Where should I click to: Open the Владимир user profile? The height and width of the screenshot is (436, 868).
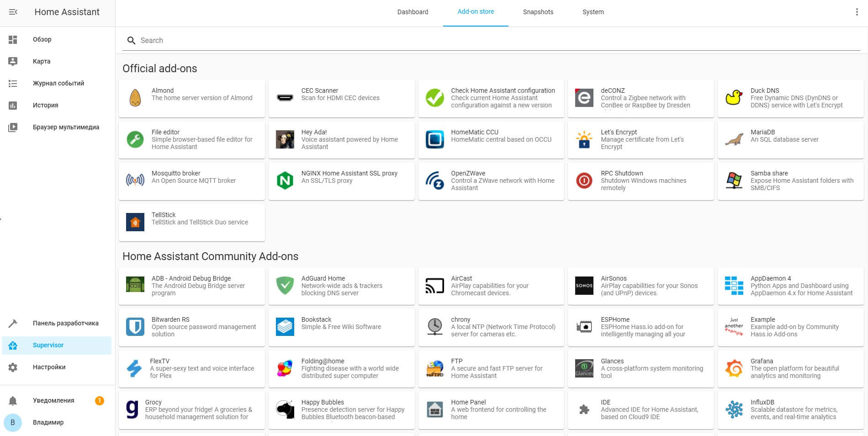tap(48, 422)
